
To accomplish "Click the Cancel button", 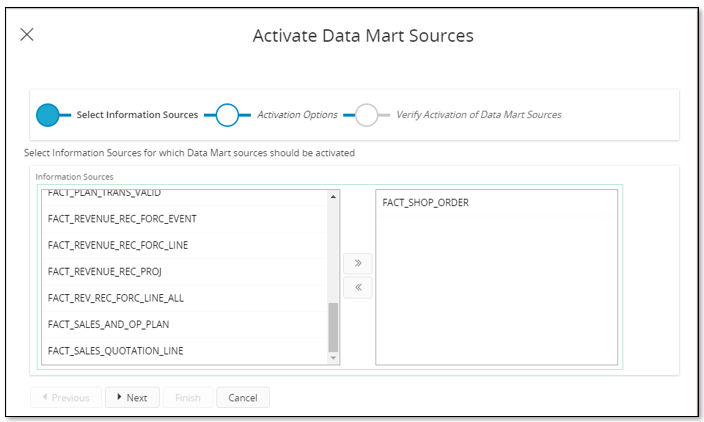I will (x=243, y=398).
